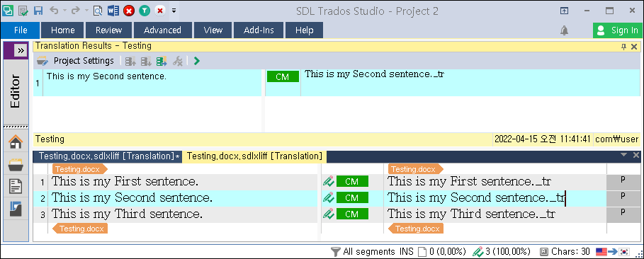
Task: Switch to the View ribbon tab
Action: point(213,30)
